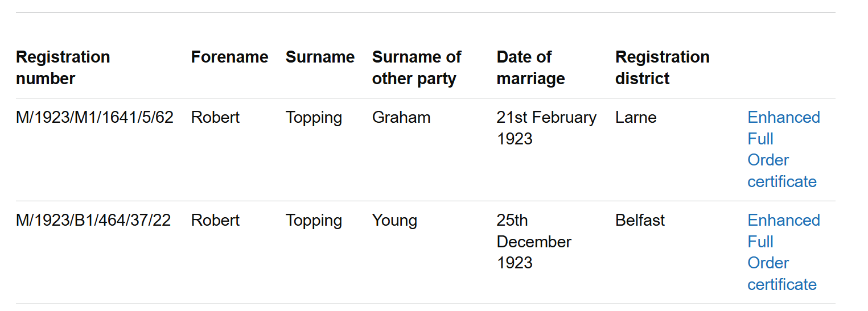Click the Forename column header
Image resolution: width=868 pixels, height=311 pixels.
click(229, 57)
